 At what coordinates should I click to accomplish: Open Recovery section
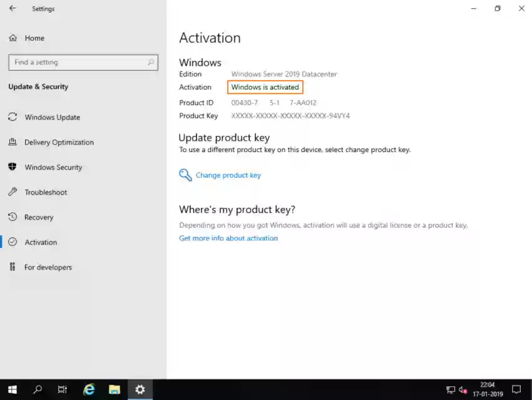tap(39, 217)
